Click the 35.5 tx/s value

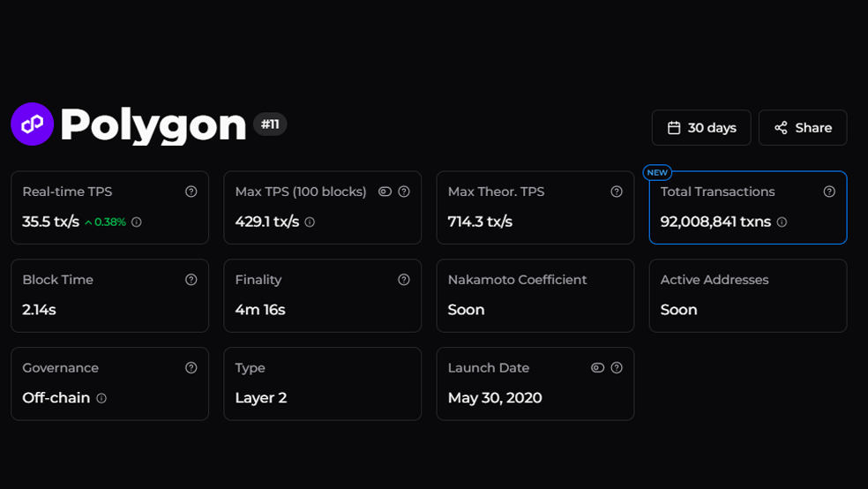pyautogui.click(x=51, y=222)
